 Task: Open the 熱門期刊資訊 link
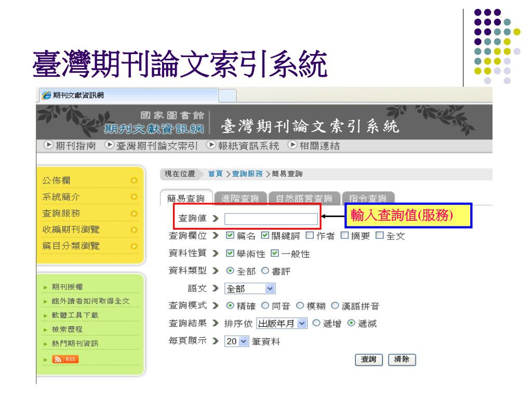point(75,343)
